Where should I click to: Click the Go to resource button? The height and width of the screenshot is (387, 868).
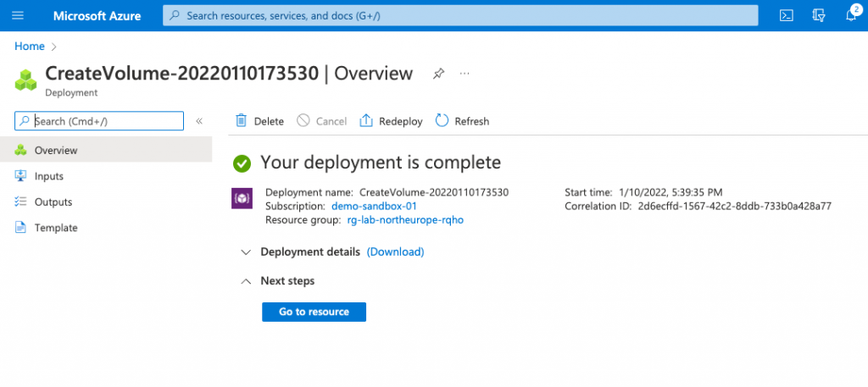pyautogui.click(x=314, y=312)
